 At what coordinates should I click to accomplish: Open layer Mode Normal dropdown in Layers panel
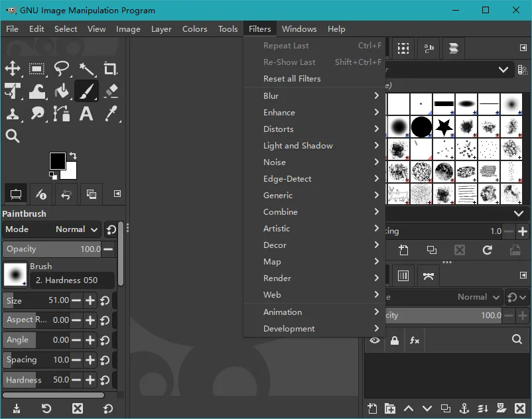click(478, 297)
